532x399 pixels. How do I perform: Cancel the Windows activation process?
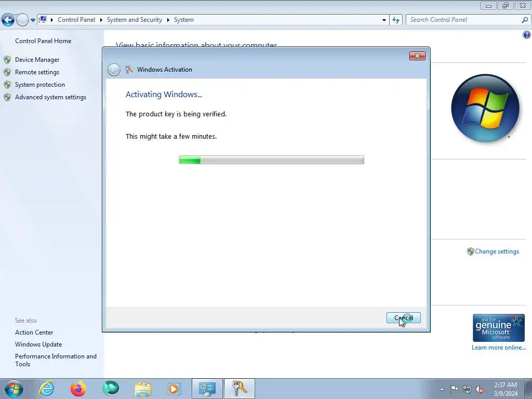pyautogui.click(x=403, y=318)
